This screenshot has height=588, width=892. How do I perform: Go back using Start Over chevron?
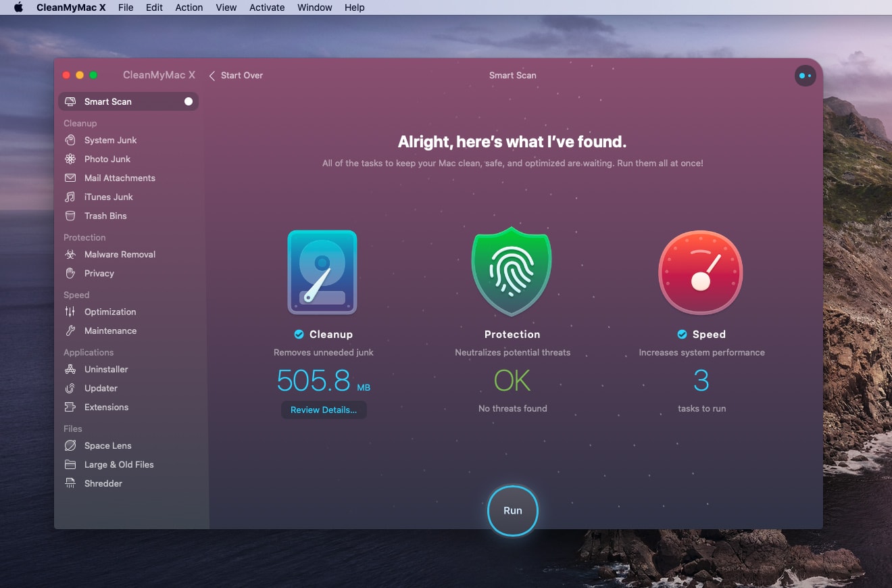click(x=212, y=76)
